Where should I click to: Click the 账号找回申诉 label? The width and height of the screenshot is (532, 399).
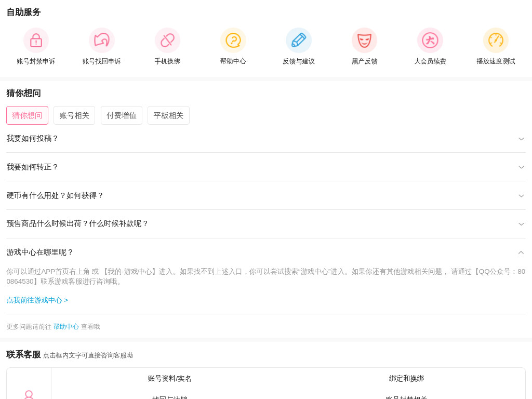click(x=102, y=61)
